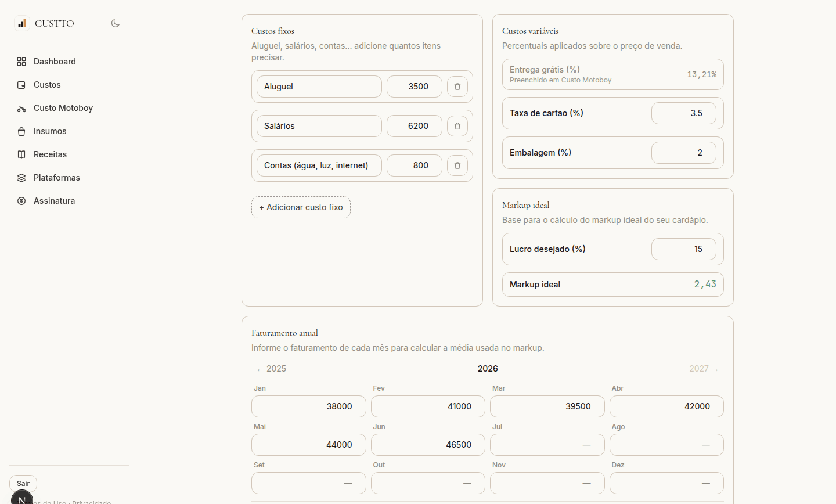Click the Assinatura dollar coin icon

click(21, 201)
